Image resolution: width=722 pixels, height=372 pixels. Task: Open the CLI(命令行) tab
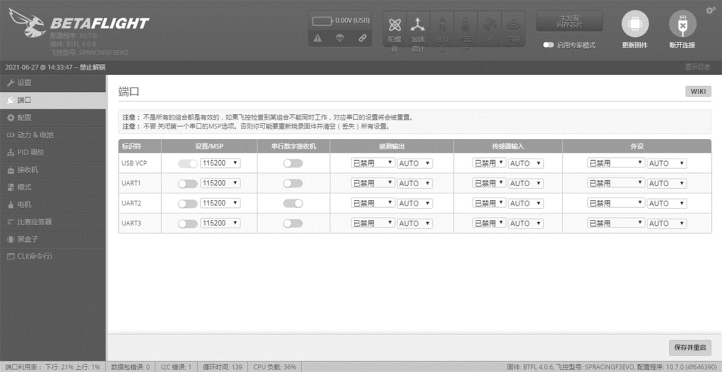pos(53,256)
